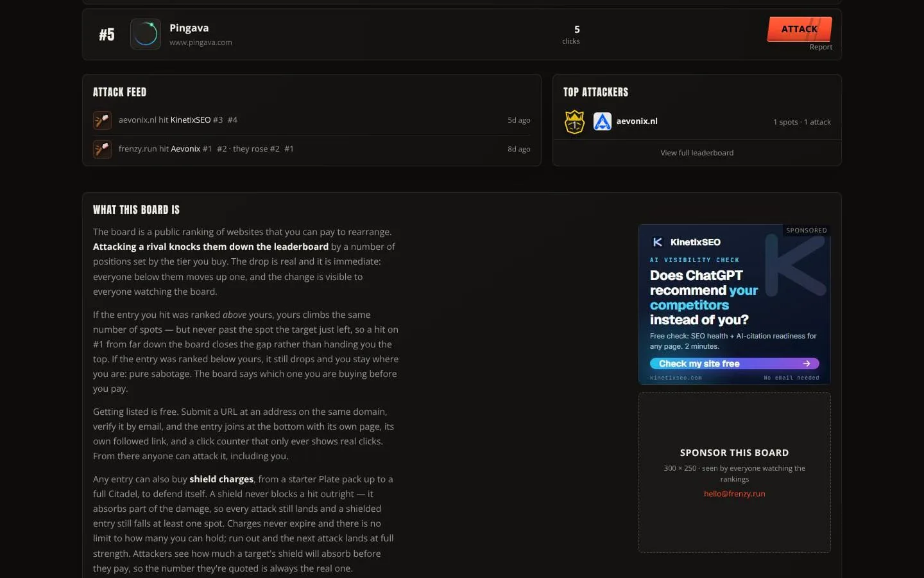
Task: Click the Sponsor This Board placeholder
Action: [734, 473]
